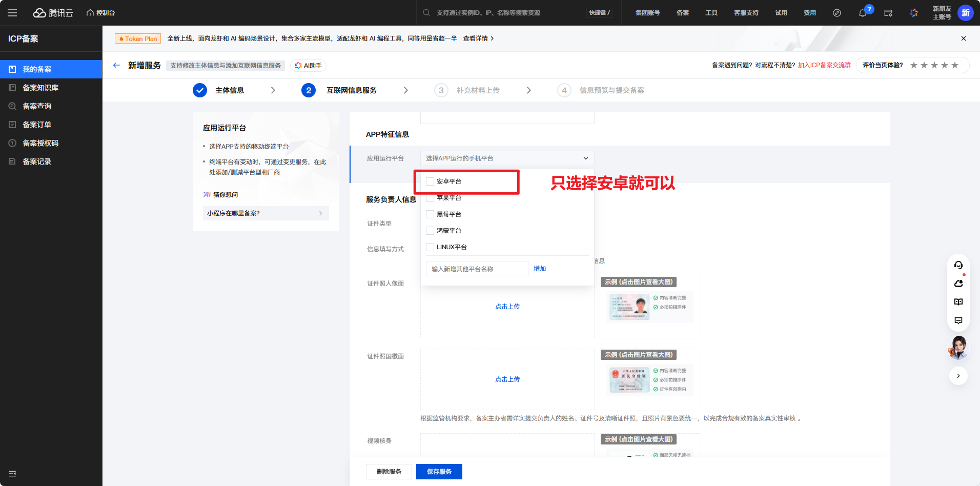Check the LINUX平台 checkbox
Image resolution: width=980 pixels, height=486 pixels.
point(430,247)
